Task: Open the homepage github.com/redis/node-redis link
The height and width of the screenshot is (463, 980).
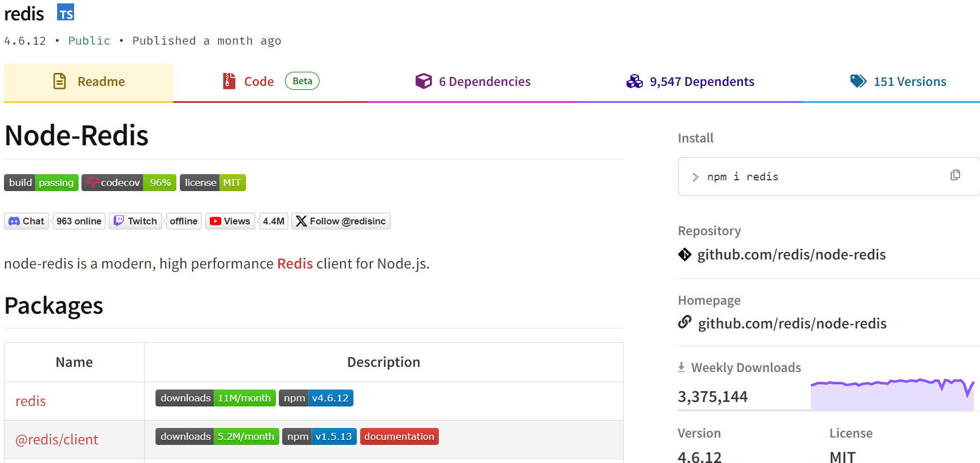Action: 792,323
